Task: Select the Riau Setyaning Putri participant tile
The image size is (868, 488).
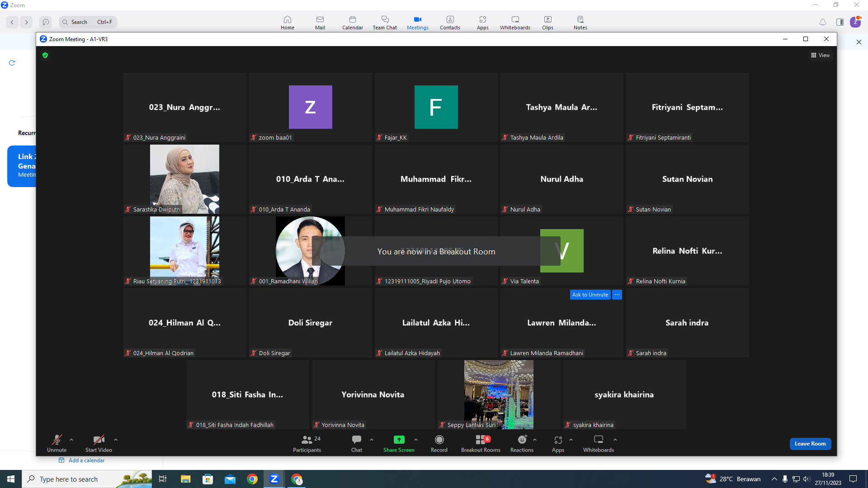Action: coord(184,251)
